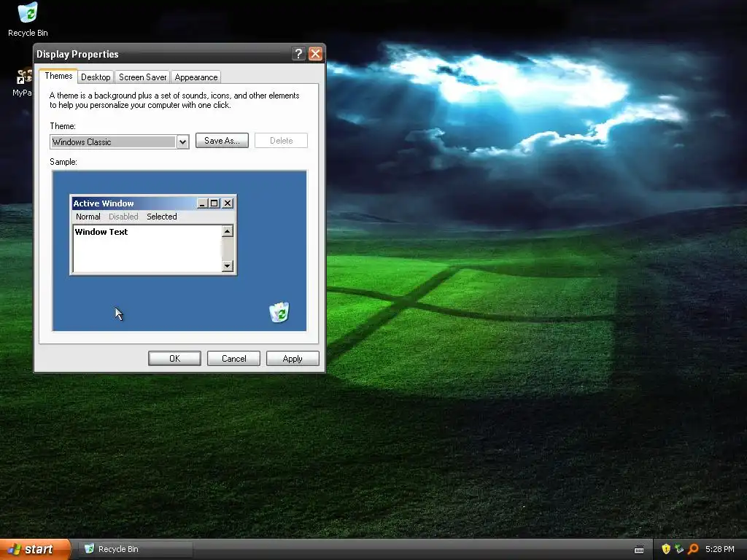Click the Apply button
The width and height of the screenshot is (747, 560).
[293, 359]
